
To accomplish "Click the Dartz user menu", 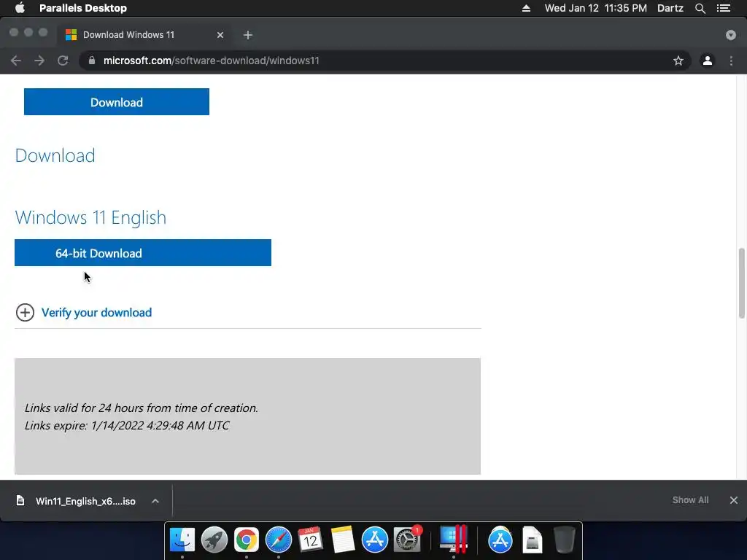I will pyautogui.click(x=670, y=8).
